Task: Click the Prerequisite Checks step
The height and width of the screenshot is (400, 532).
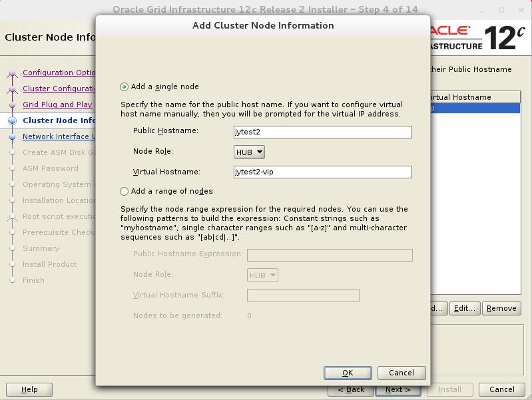Action: click(59, 232)
